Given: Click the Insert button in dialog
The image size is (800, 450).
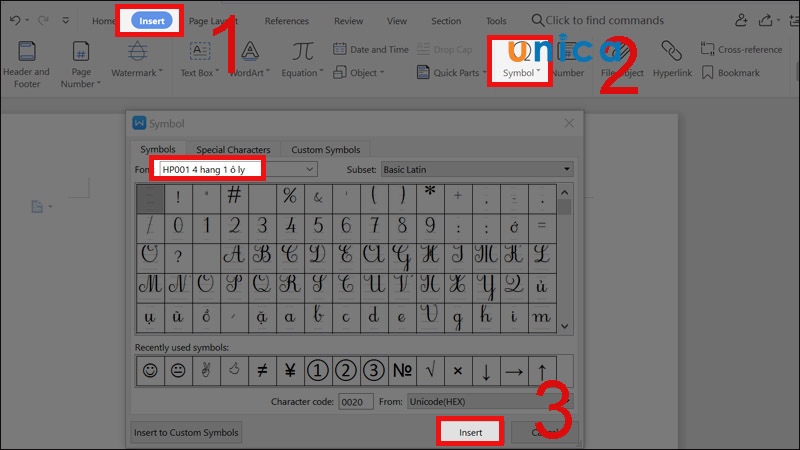Looking at the screenshot, I should click(x=470, y=433).
